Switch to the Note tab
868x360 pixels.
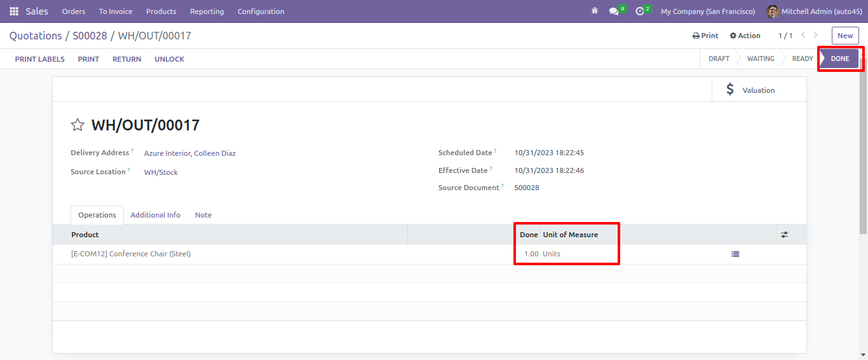tap(203, 215)
